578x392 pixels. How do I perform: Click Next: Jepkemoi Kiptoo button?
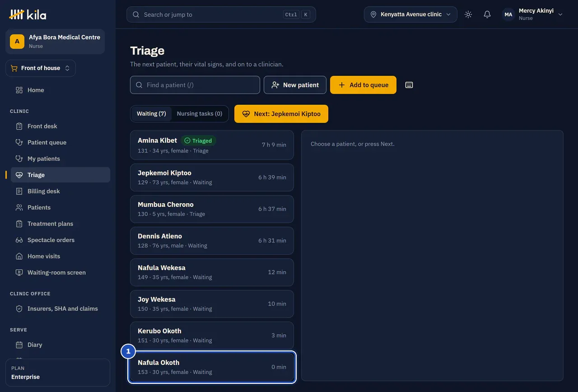(x=281, y=114)
